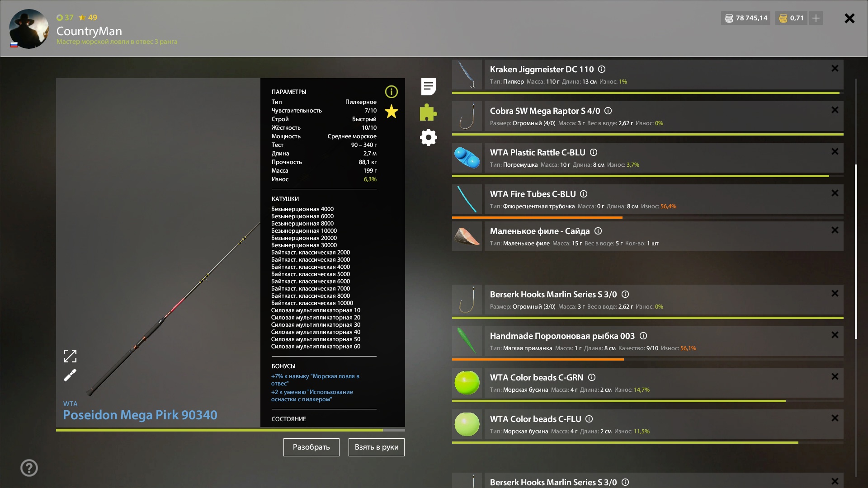868x488 pixels.
Task: Open the green puzzle piece tab
Action: pyautogui.click(x=428, y=112)
